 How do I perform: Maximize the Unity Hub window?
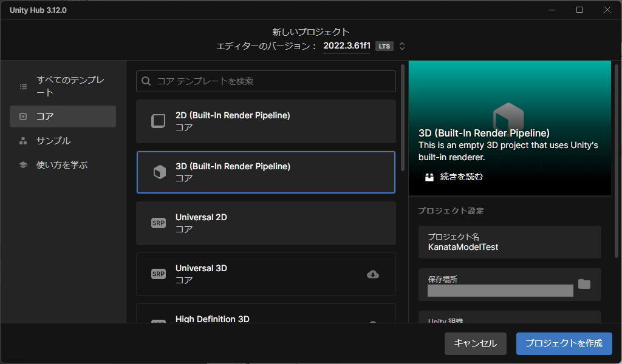(579, 10)
